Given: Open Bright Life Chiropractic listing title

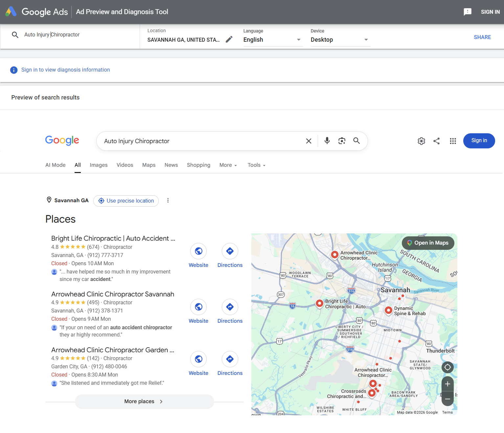Looking at the screenshot, I should (113, 238).
